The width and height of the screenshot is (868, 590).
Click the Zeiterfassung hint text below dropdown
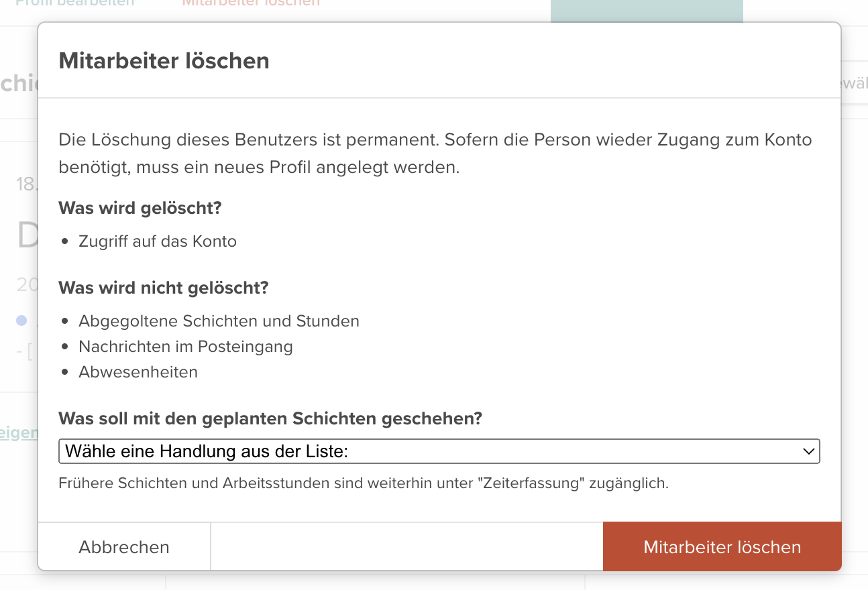(364, 483)
